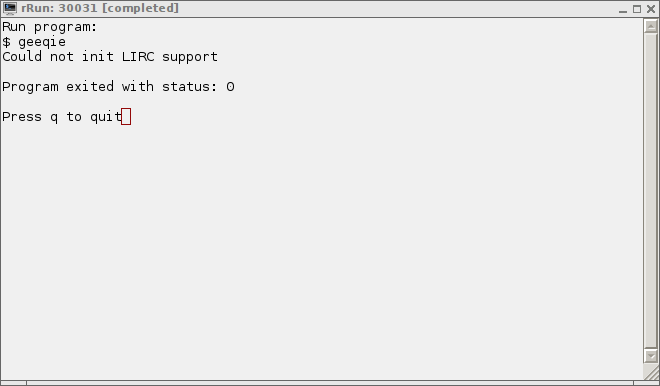Click the 'Could not init LIRC support' line
This screenshot has height=386, width=660.
(x=110, y=56)
